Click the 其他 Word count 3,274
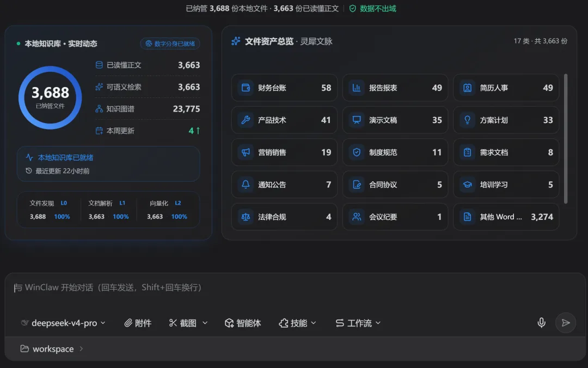The width and height of the screenshot is (588, 368). [x=542, y=217]
